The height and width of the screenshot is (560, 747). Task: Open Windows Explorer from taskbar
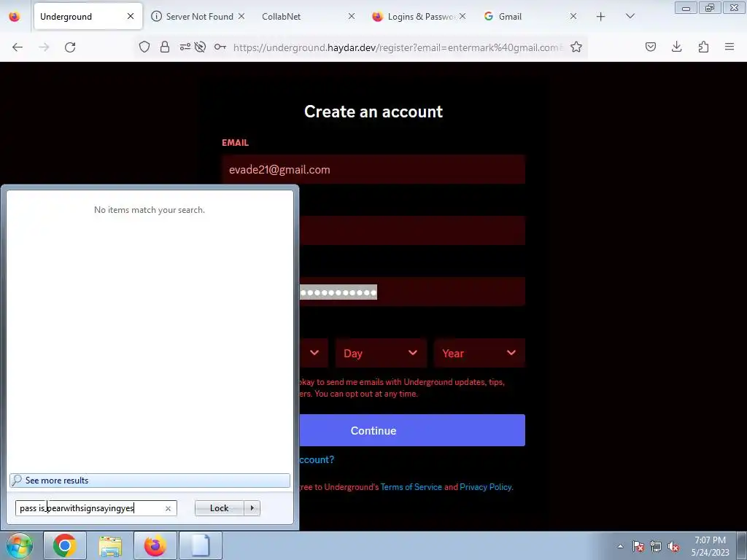point(110,545)
